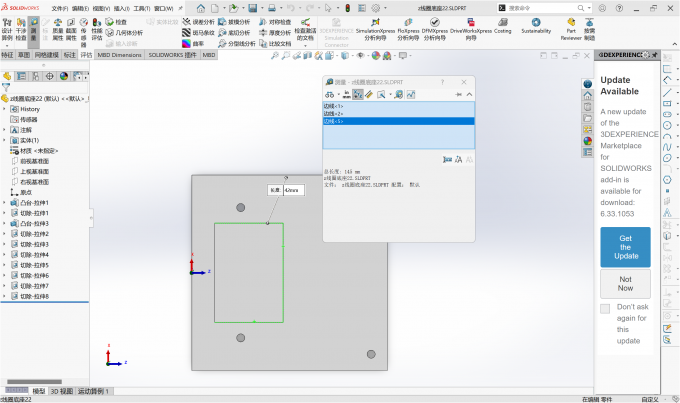Click feature tree horizontal scrollbar
680x403 pixels.
click(x=34, y=382)
